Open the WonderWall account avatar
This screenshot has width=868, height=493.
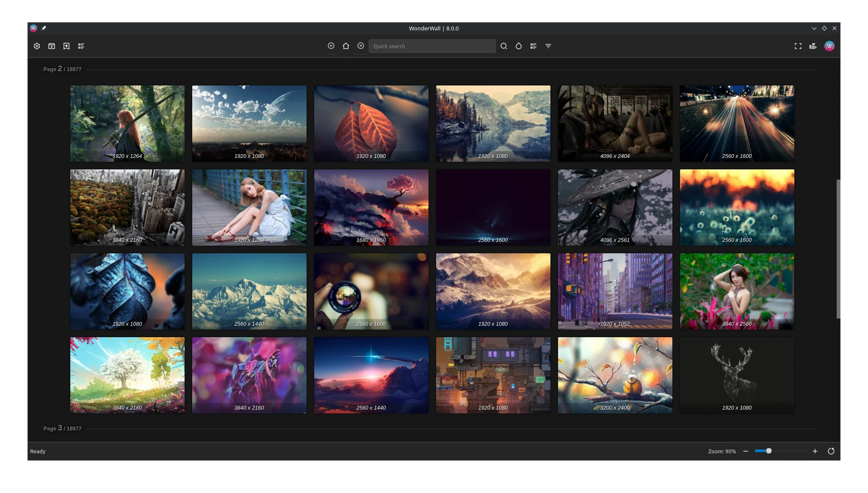(829, 46)
